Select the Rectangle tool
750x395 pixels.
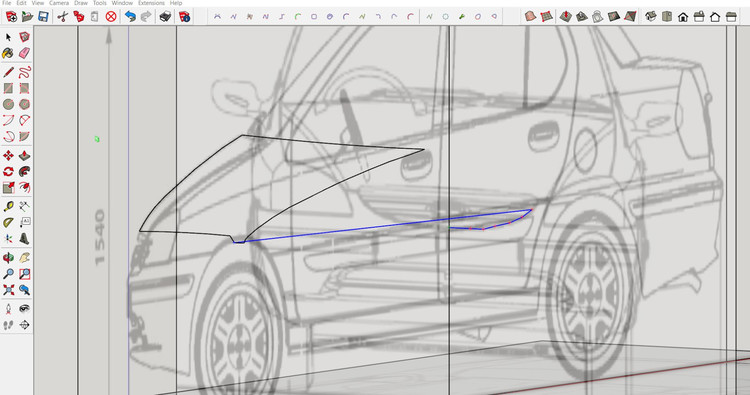coord(8,88)
